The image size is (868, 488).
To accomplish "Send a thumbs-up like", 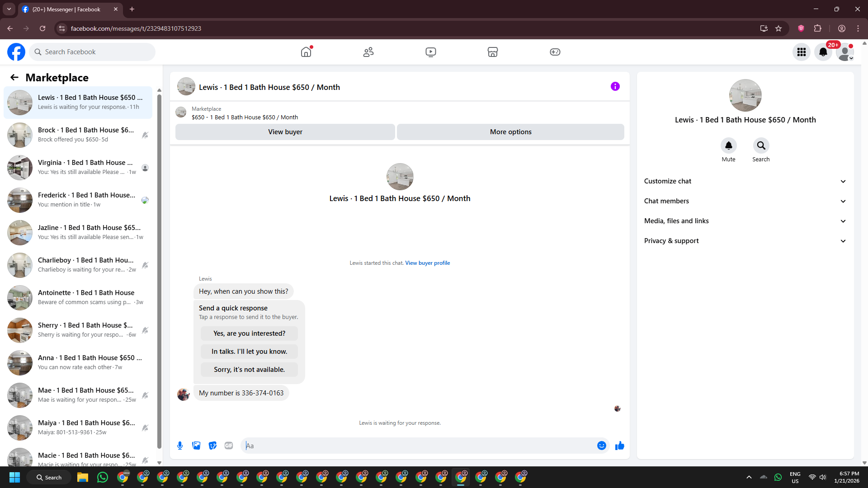I will tap(619, 446).
